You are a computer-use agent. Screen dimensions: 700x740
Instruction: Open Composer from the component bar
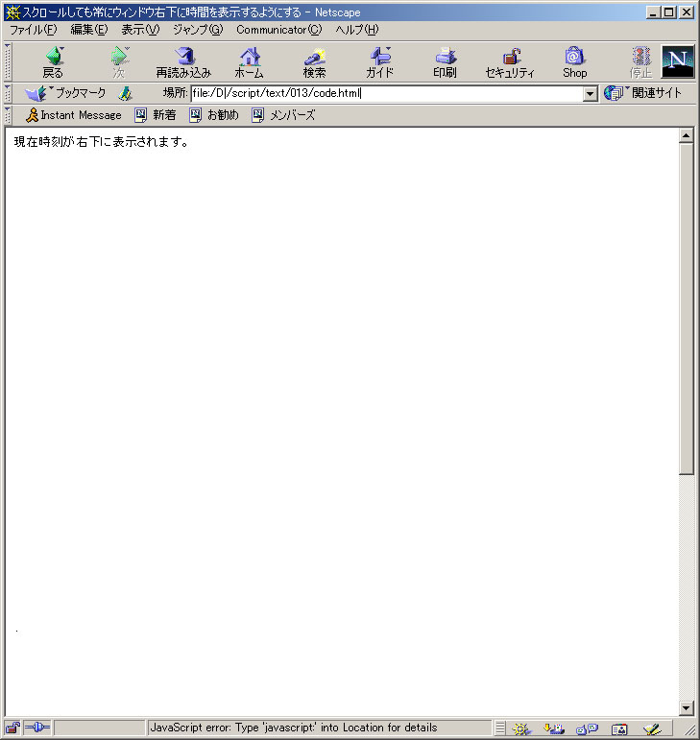tap(652, 728)
